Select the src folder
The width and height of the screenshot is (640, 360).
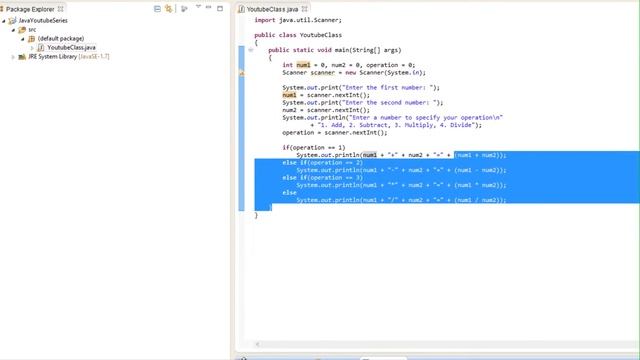point(32,30)
